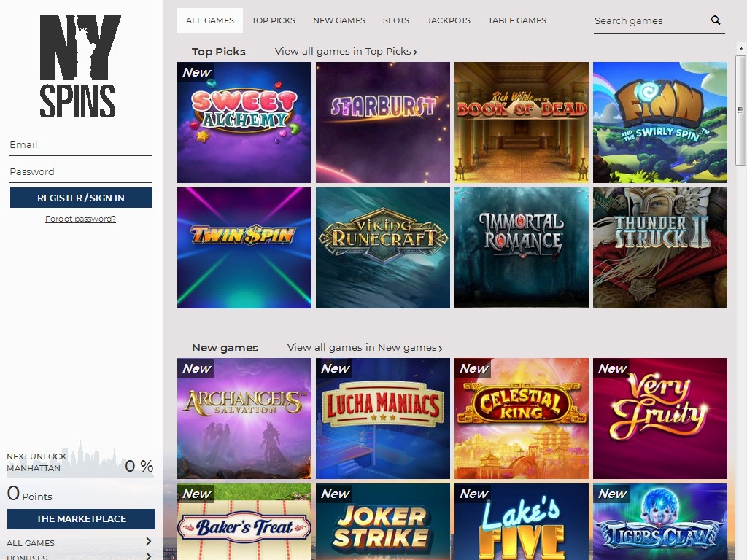Select the Jackpots tab
This screenshot has height=560, width=747.
coord(448,20)
